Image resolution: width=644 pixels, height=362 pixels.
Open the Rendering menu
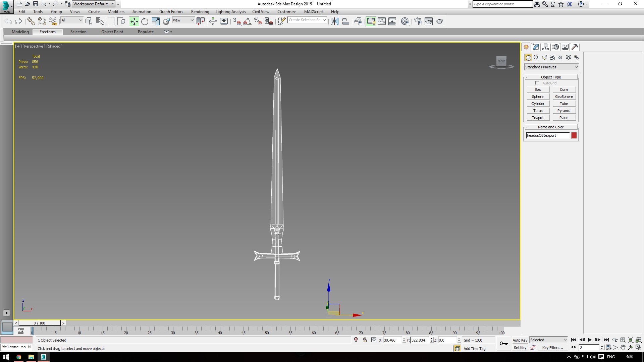click(200, 12)
